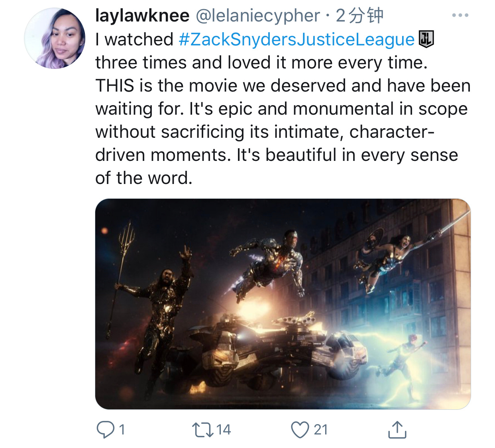
Task: Like the tweet with the heart icon
Action: click(300, 430)
